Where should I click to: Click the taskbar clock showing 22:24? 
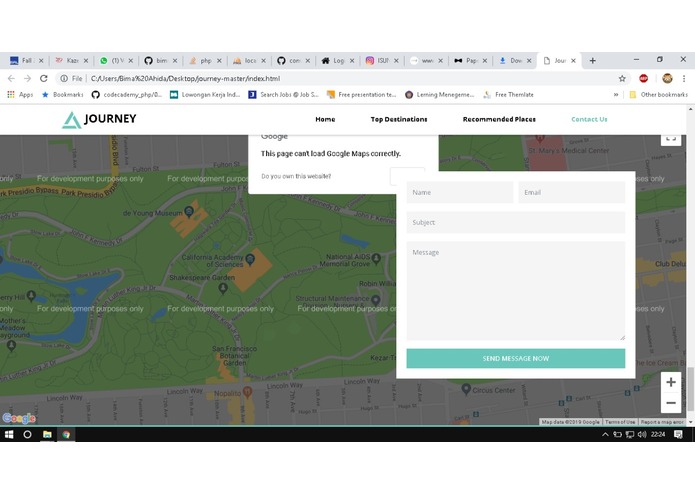pyautogui.click(x=658, y=434)
